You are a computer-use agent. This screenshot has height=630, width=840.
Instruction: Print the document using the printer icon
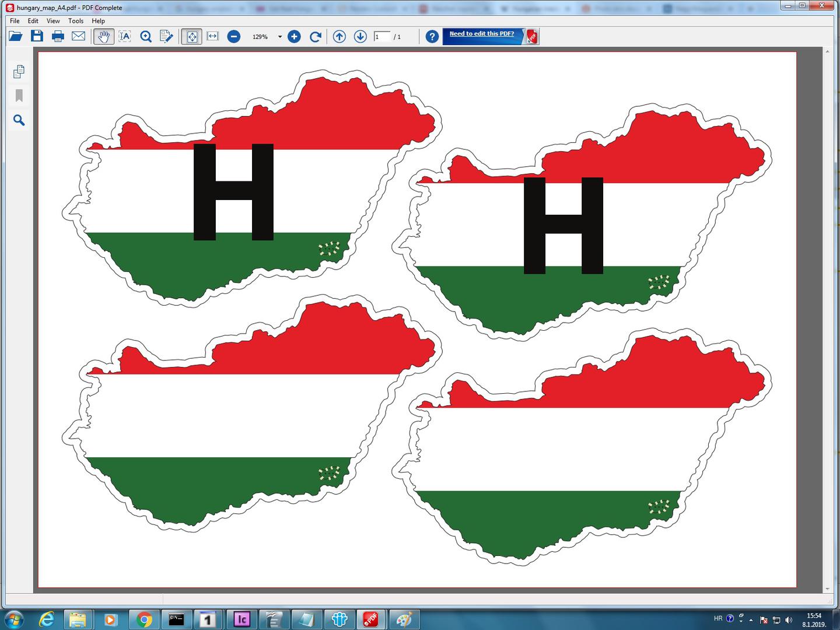pos(58,37)
